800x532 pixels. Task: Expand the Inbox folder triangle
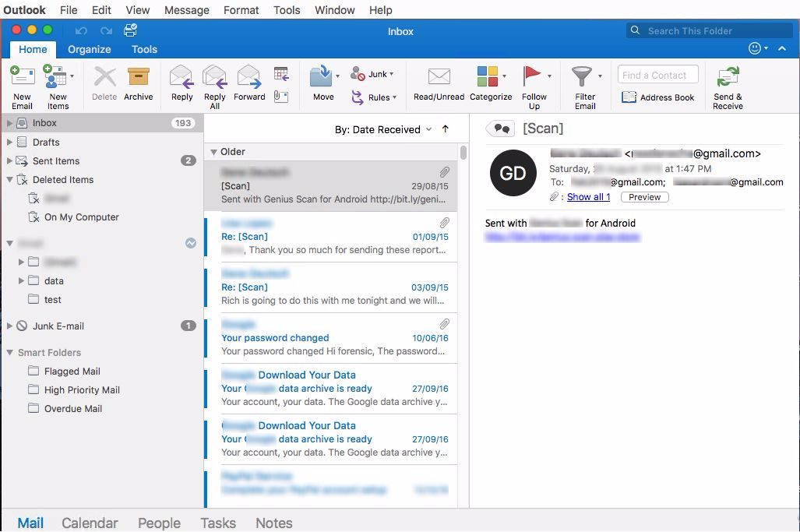(9, 123)
